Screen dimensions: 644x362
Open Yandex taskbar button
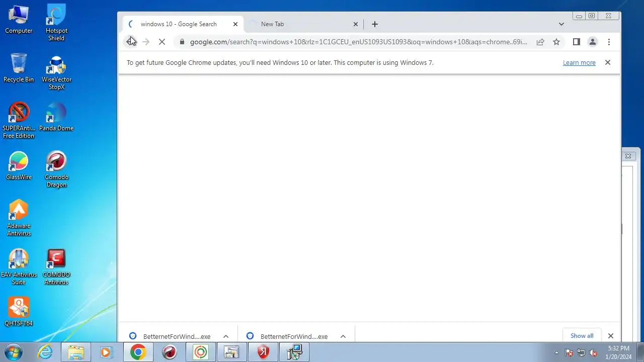coord(263,352)
